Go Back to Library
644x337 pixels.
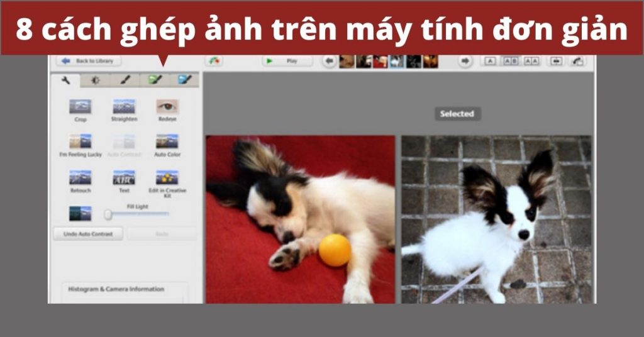point(89,61)
